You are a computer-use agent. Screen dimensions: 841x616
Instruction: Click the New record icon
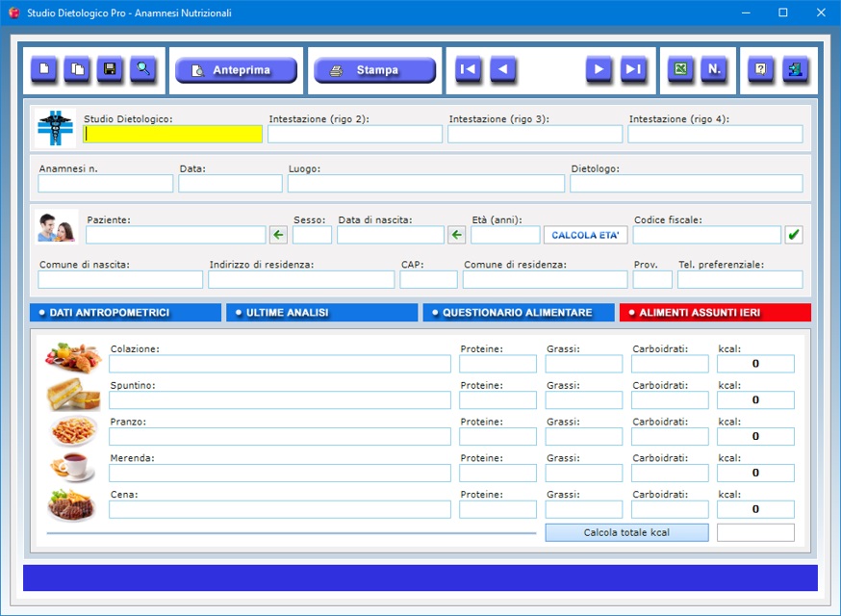[44, 69]
